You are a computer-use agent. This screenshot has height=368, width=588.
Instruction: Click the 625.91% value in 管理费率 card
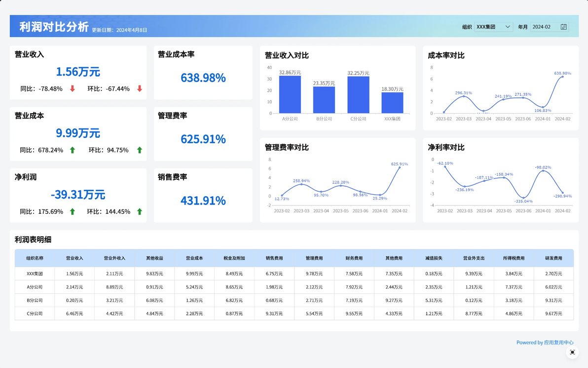coord(203,139)
